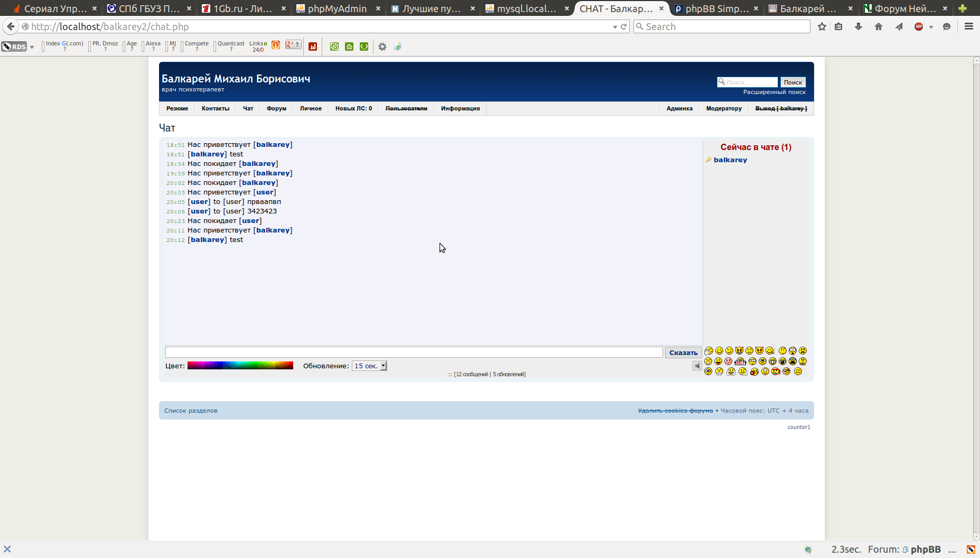Toggle the Quantcast checkbox in RDS bar
This screenshot has height=558, width=980.
tap(215, 47)
